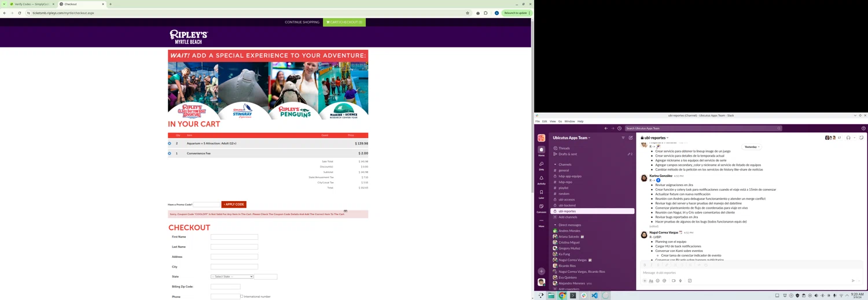Focus the promo code input field
Screen dimensions: 868x300
coord(206,204)
